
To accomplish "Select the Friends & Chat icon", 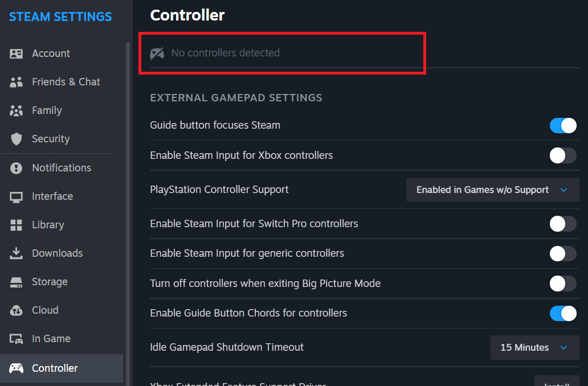I will tap(17, 81).
